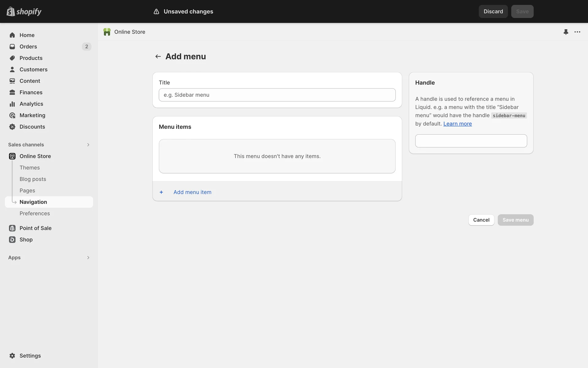This screenshot has height=368, width=588.
Task: Open the Orders section with badge
Action: [28, 47]
